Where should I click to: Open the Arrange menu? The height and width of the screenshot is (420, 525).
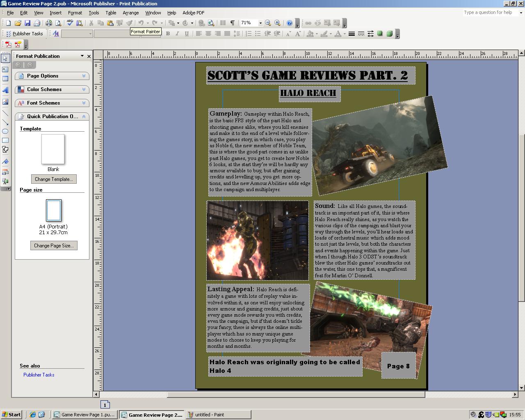[x=130, y=13]
